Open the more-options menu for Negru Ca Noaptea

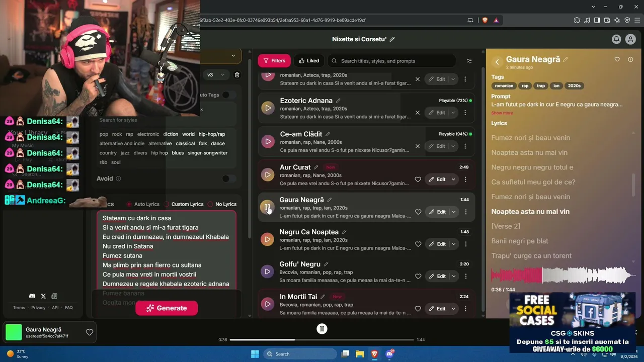pos(465,244)
